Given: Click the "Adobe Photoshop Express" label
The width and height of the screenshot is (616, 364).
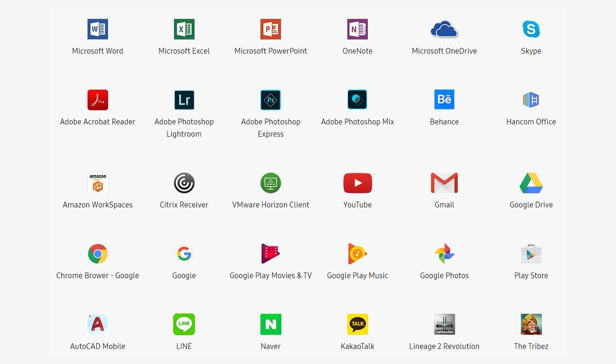Looking at the screenshot, I should pos(271,128).
